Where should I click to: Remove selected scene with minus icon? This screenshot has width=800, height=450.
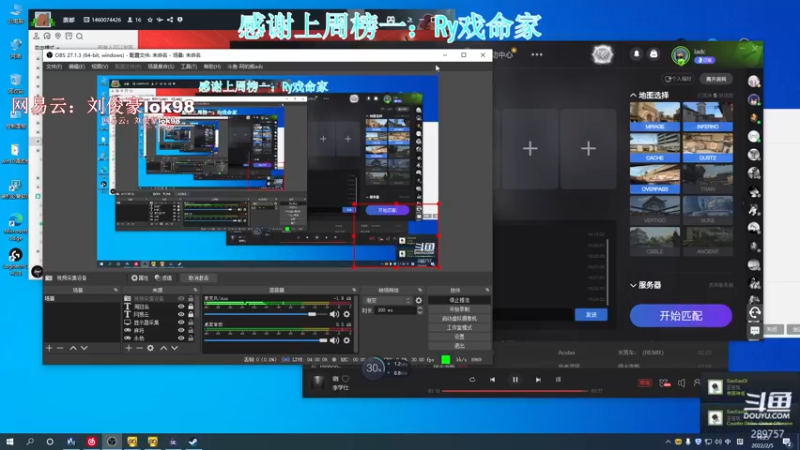coord(60,348)
